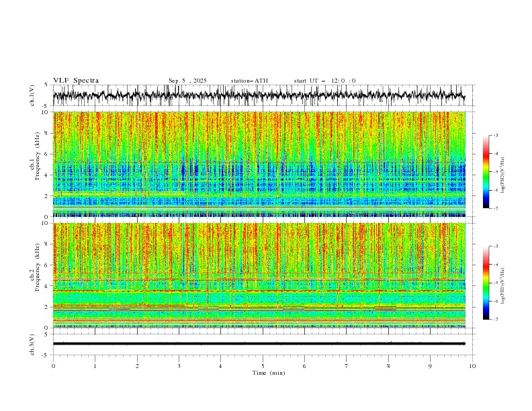
Task: Click the ch.1 spectrogram color bar
Action: 486,172
